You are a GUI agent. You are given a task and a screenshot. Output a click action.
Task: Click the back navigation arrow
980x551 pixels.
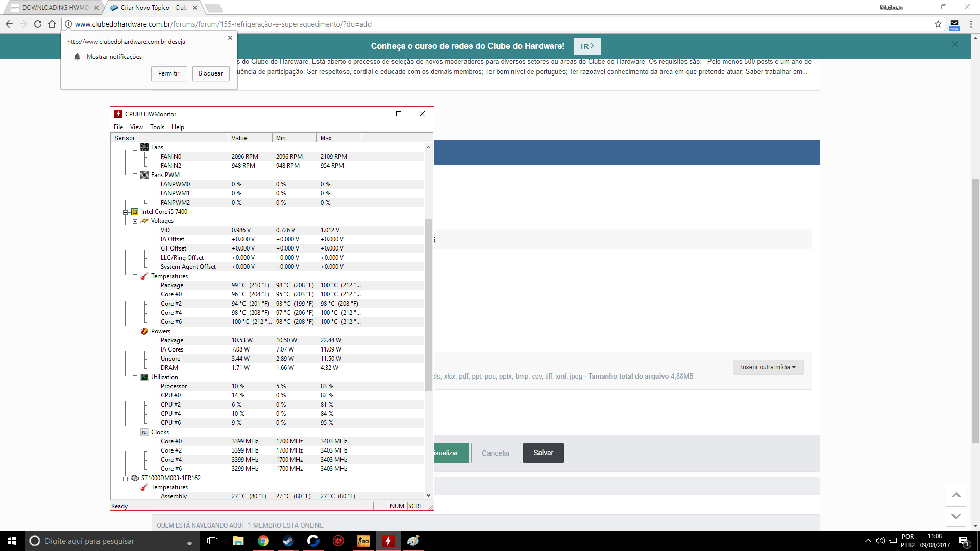pyautogui.click(x=9, y=24)
